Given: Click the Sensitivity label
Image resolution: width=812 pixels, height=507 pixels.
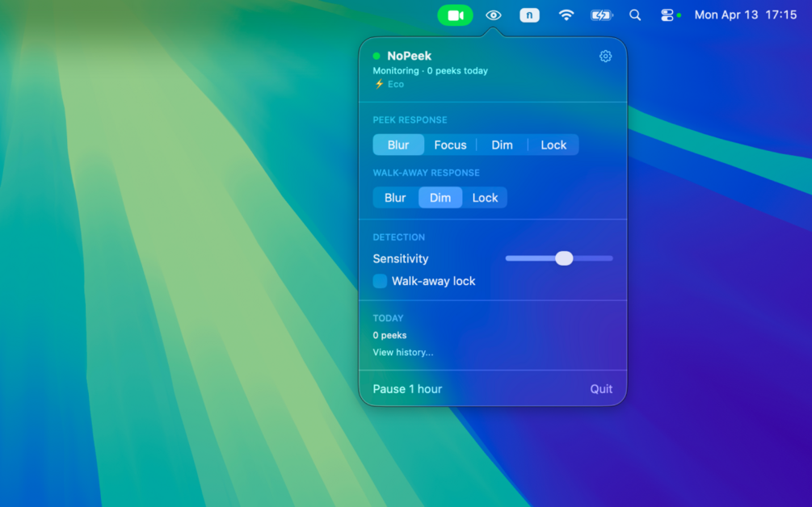Looking at the screenshot, I should (401, 258).
